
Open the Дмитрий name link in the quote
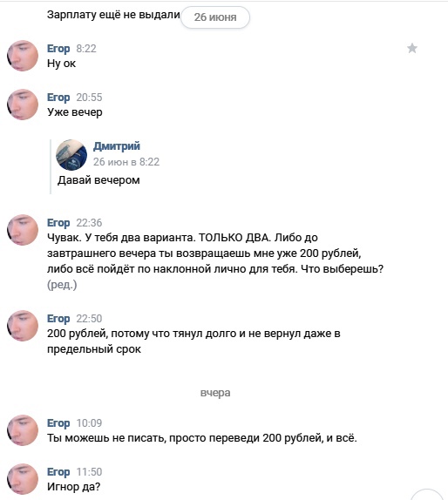click(x=117, y=146)
